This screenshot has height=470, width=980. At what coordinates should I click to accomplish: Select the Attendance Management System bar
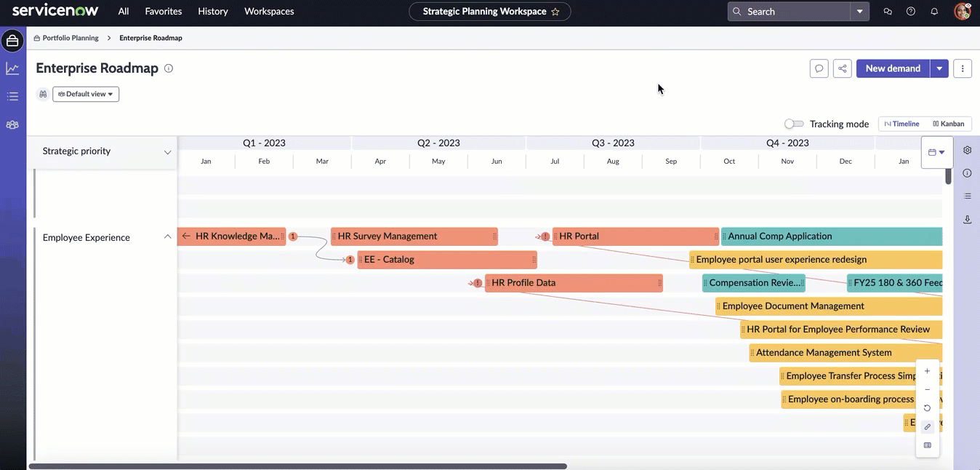(x=846, y=353)
